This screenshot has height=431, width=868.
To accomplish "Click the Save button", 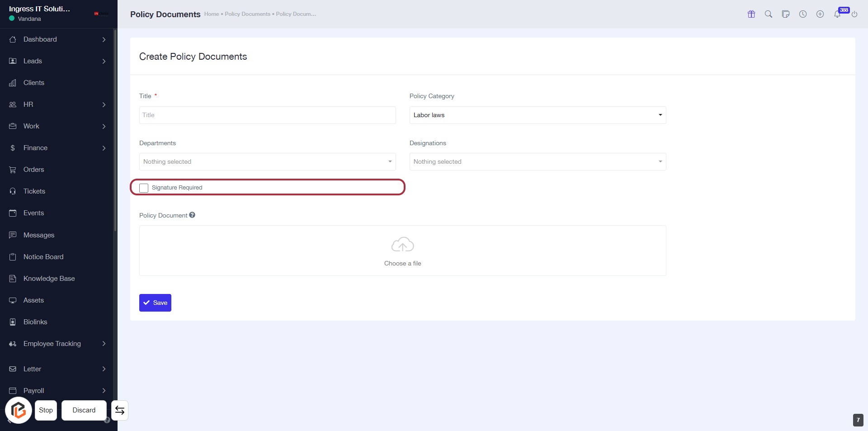I will (155, 303).
